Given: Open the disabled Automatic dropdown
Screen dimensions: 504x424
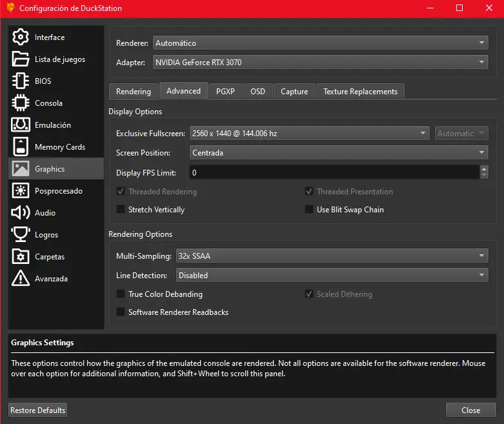Looking at the screenshot, I should 461,133.
